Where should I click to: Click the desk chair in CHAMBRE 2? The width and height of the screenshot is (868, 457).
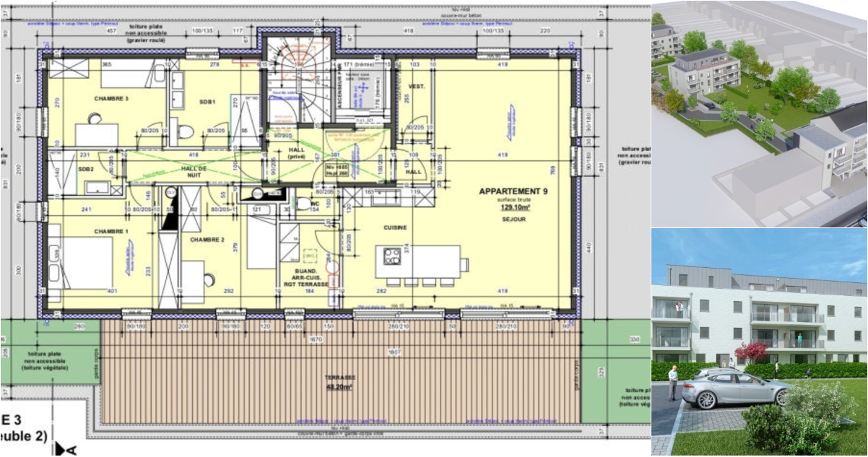pos(209,279)
